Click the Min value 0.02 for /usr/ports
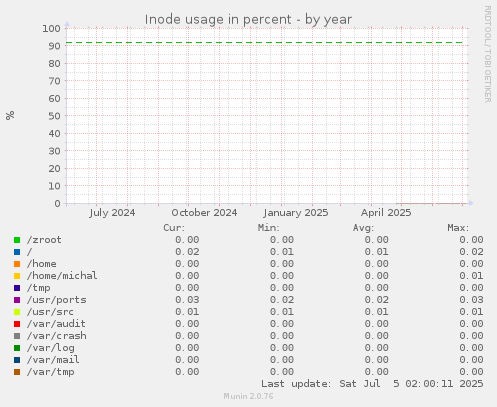 pos(282,300)
